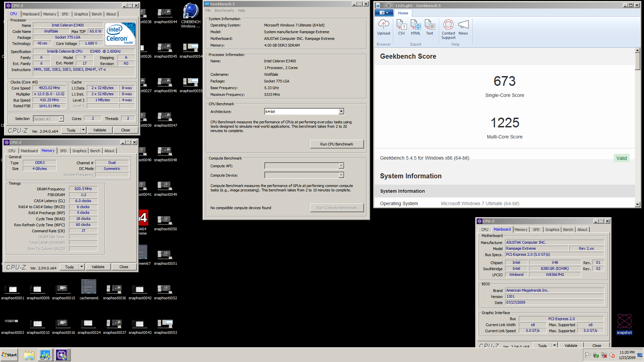
Task: Click the muted volume tray icon
Action: pos(612,355)
